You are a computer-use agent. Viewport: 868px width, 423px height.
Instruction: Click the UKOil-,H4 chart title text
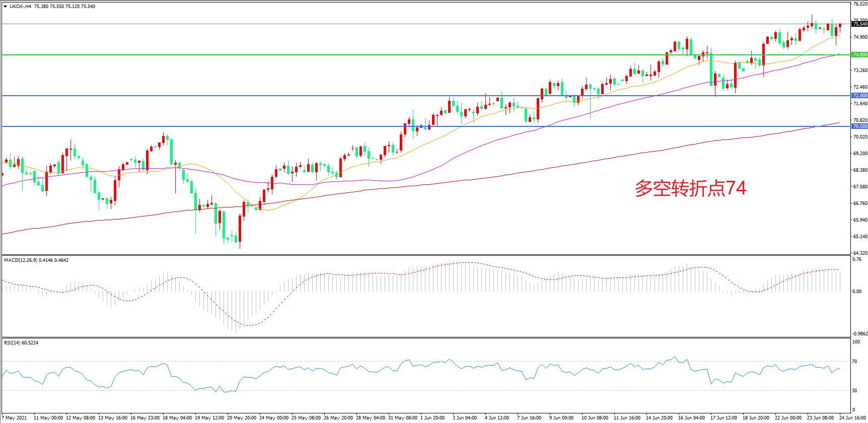pyautogui.click(x=20, y=7)
